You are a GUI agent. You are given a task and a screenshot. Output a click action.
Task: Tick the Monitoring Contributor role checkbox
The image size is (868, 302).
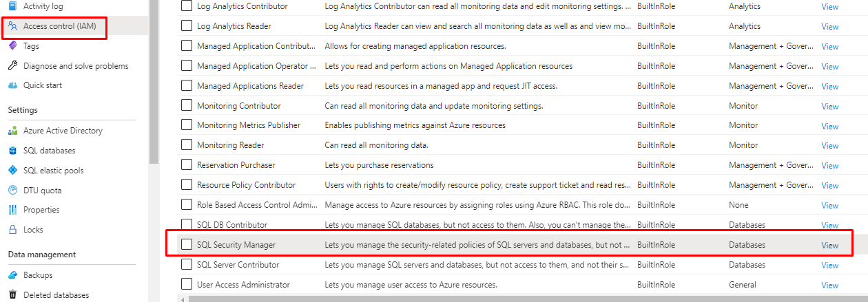click(186, 106)
